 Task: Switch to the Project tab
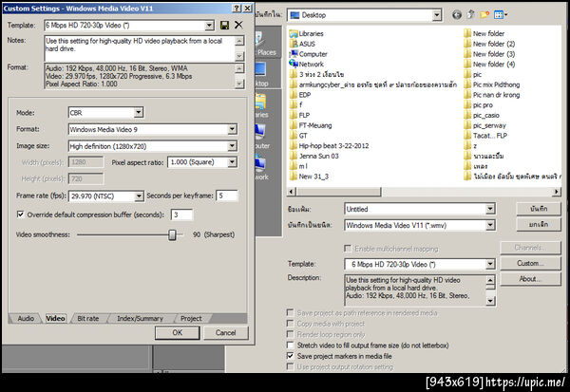pyautogui.click(x=191, y=318)
